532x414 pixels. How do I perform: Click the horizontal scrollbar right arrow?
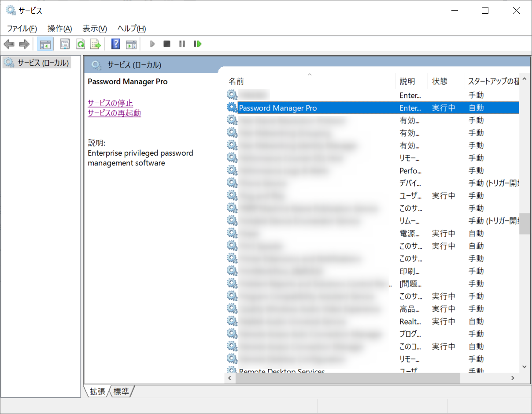tap(513, 378)
